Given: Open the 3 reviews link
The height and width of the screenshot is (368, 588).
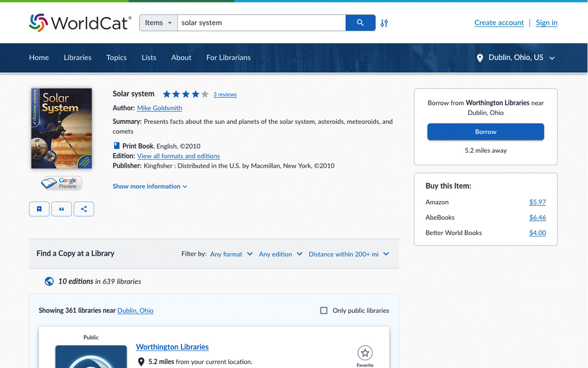Looking at the screenshot, I should (x=225, y=94).
